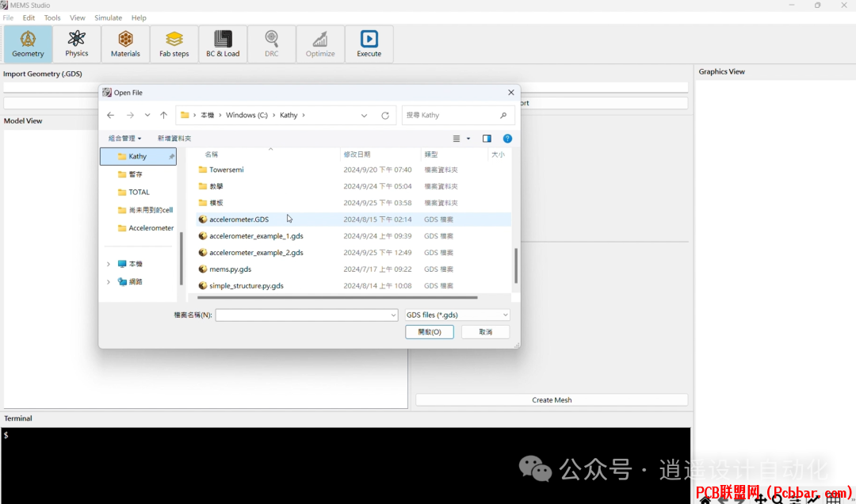The width and height of the screenshot is (856, 504).
Task: Open the BC & Load icon
Action: coord(223,39)
